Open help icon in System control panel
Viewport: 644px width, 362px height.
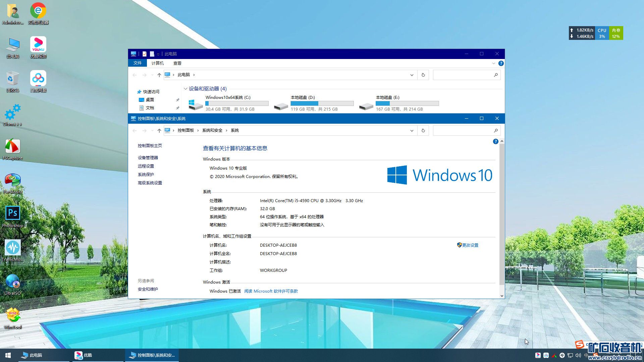click(495, 141)
